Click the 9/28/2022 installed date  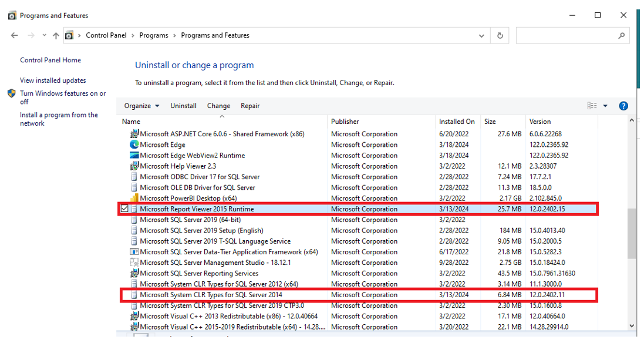(x=453, y=263)
